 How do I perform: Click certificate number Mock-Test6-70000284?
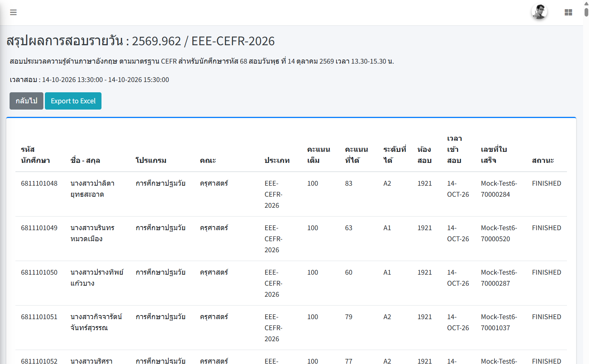[499, 189]
